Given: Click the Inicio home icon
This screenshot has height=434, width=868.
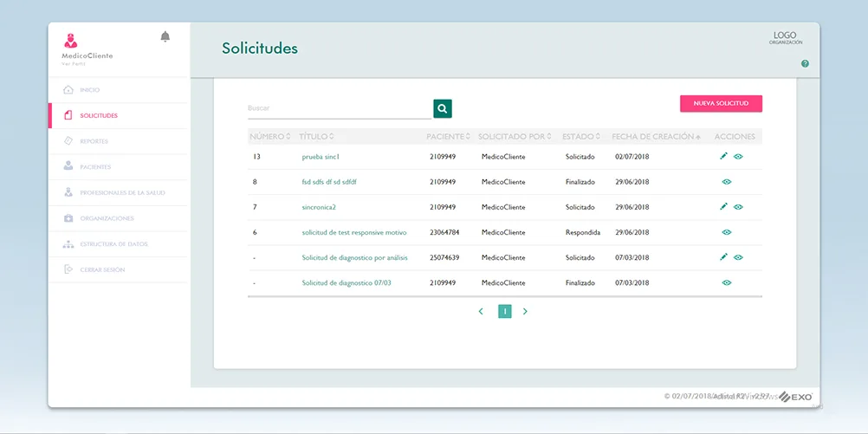Looking at the screenshot, I should tap(68, 90).
